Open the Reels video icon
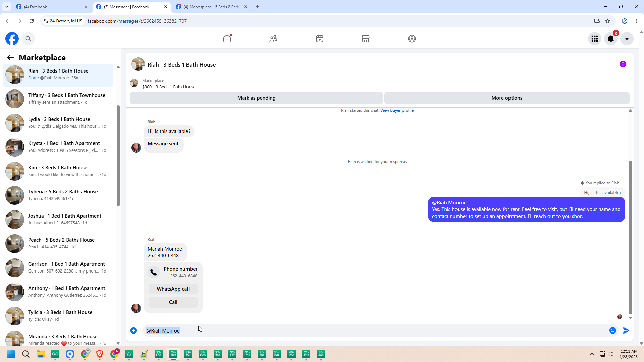 [320, 39]
